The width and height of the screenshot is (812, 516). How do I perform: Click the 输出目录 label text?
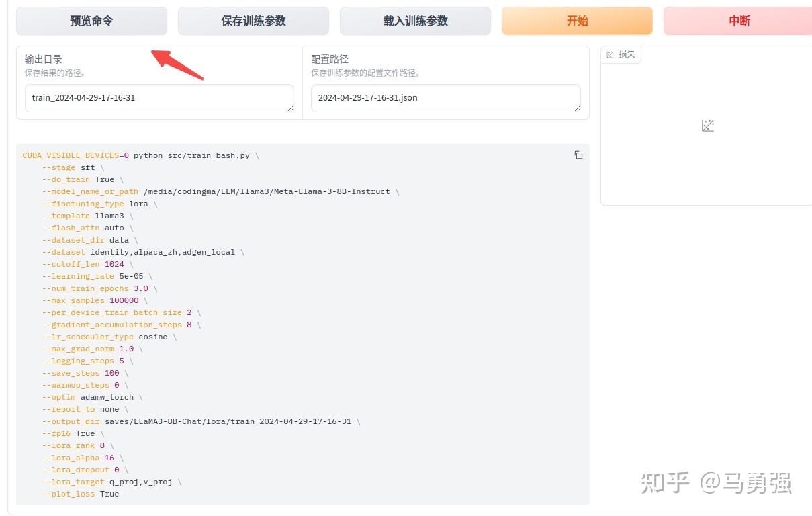point(43,58)
